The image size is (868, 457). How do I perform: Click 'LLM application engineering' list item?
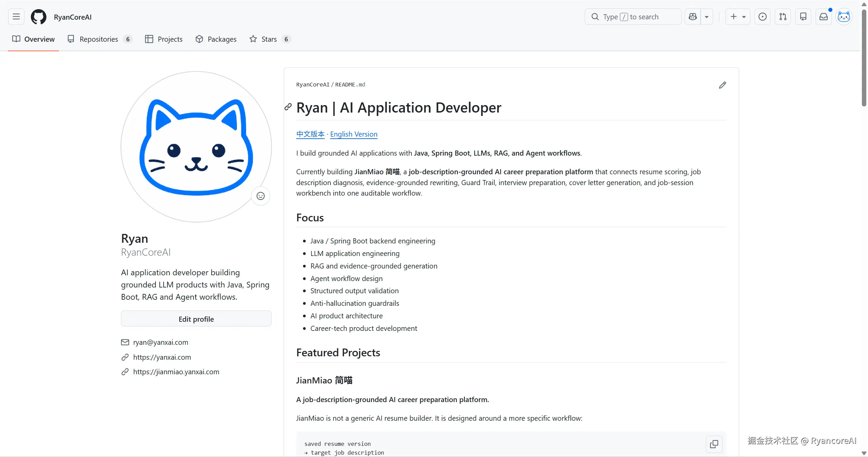[355, 254]
